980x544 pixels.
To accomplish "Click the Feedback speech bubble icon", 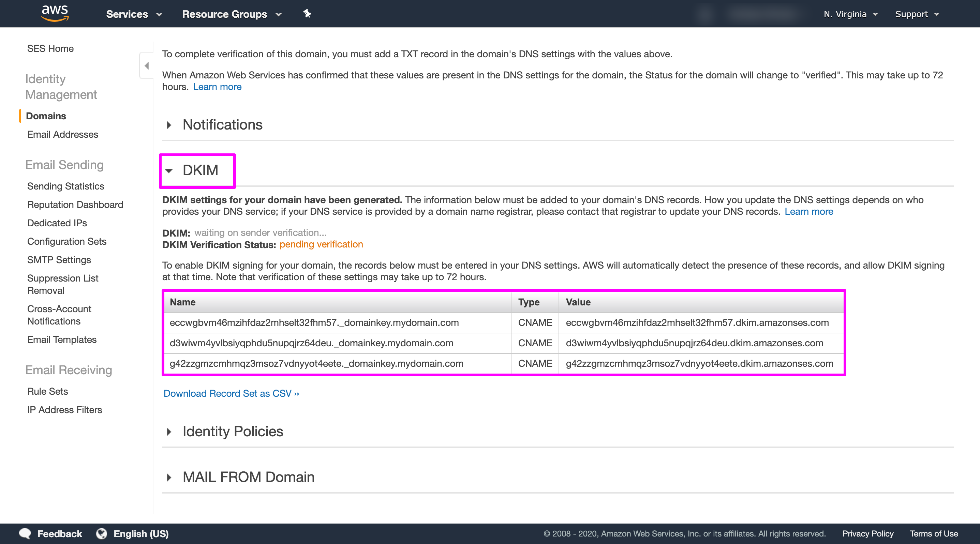I will point(25,533).
